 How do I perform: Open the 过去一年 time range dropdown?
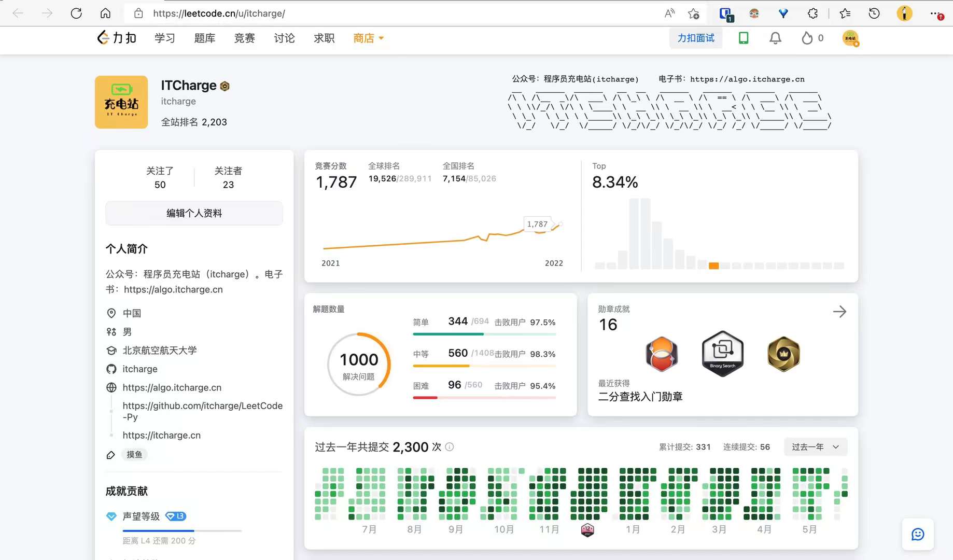coord(816,447)
